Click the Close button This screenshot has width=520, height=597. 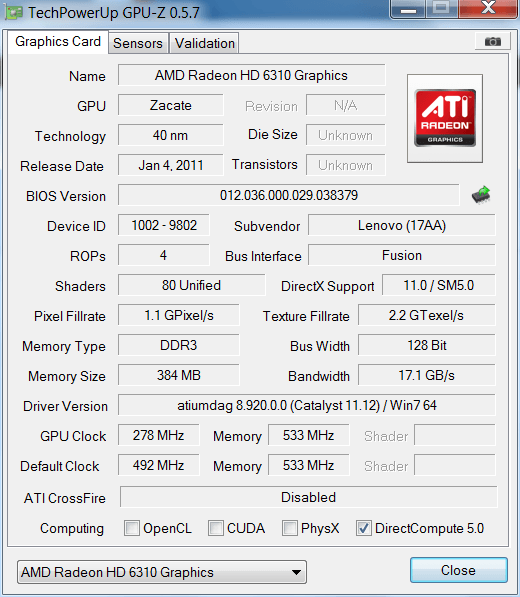point(458,570)
